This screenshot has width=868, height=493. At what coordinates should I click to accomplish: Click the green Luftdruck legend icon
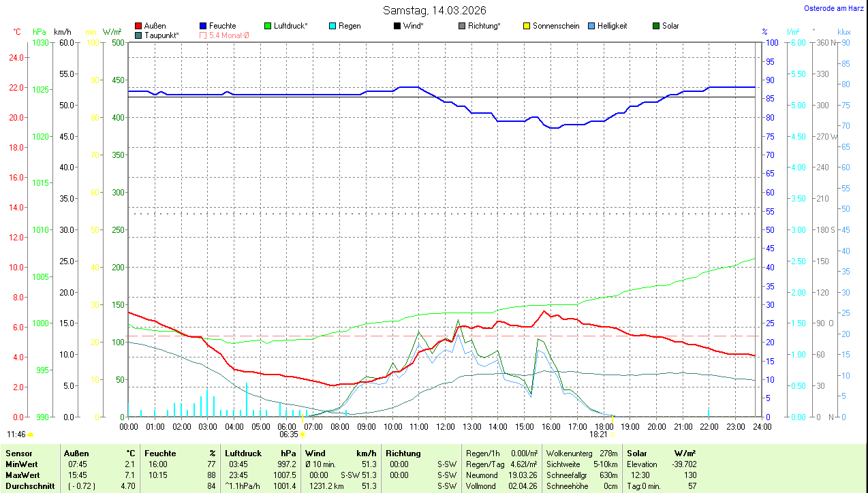pyautogui.click(x=268, y=26)
